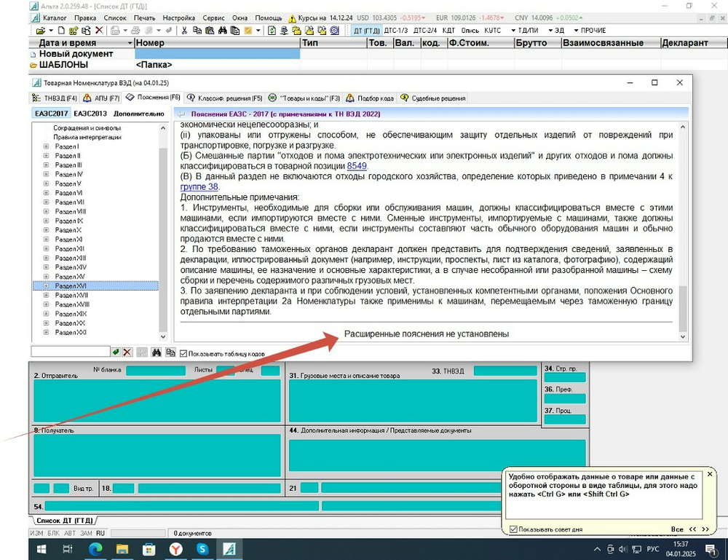
Task: Click the yellow warning icon near Курсы
Action: coord(292,19)
